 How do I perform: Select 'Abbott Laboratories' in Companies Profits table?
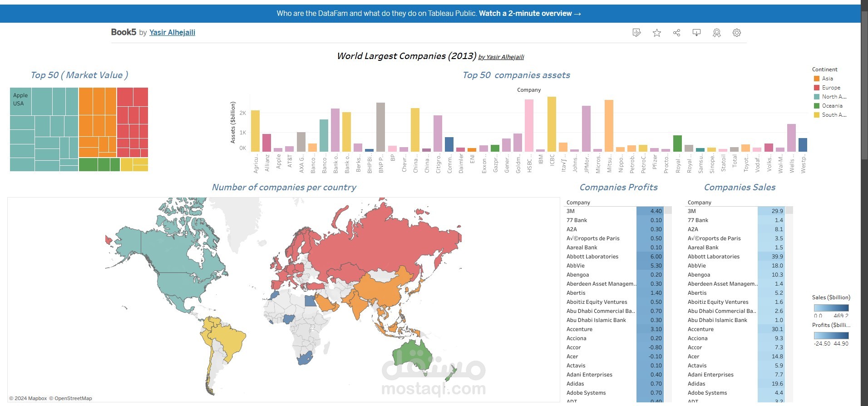(592, 257)
